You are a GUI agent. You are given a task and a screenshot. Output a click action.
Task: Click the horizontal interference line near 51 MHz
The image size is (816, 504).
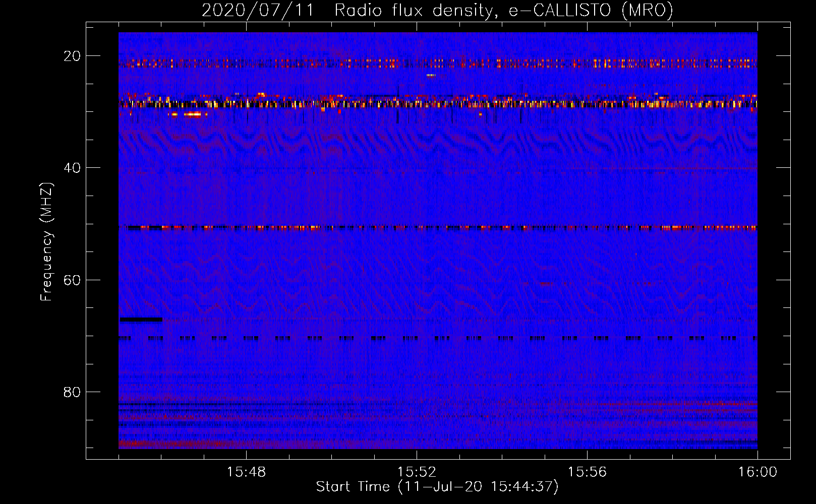coord(438,228)
